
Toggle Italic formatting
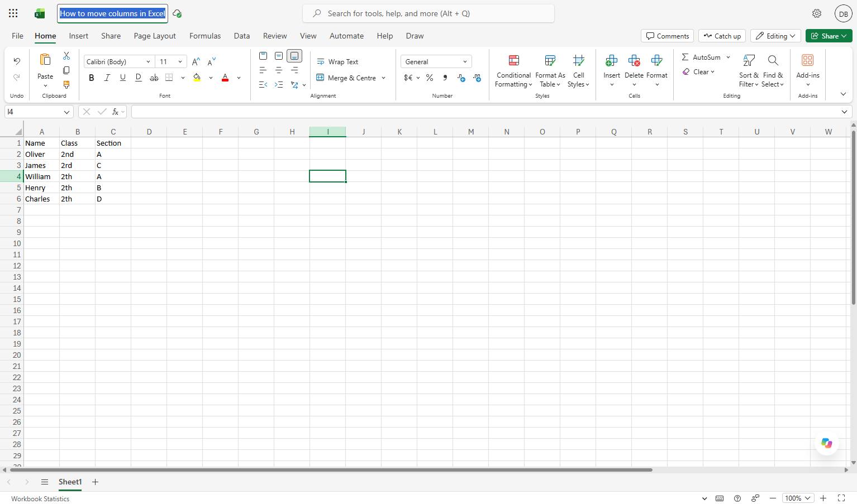click(107, 78)
